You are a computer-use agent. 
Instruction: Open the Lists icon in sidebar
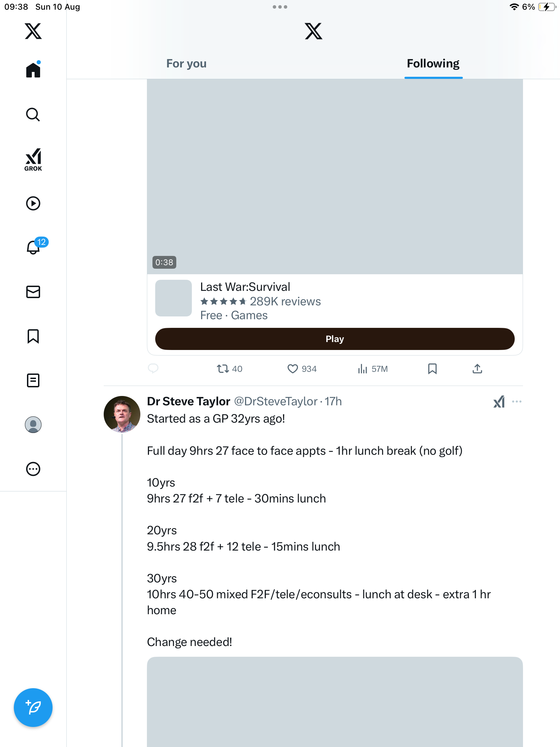pos(33,380)
